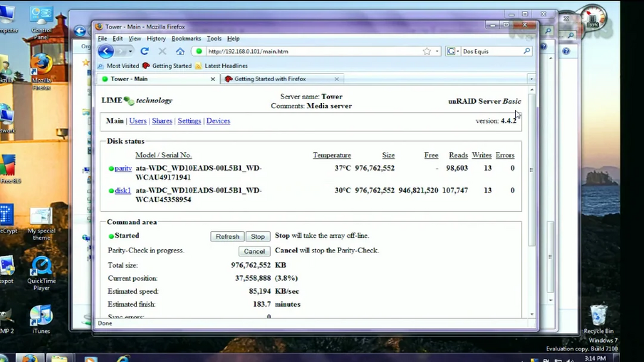Click the Stop array button

click(258, 236)
